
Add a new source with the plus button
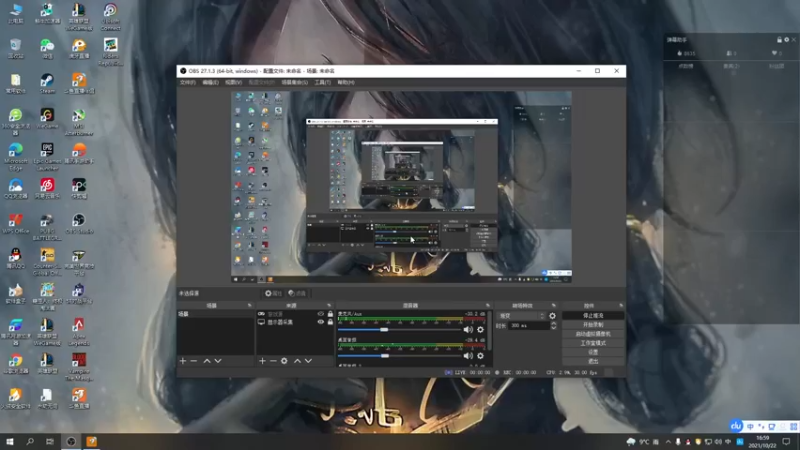point(262,361)
